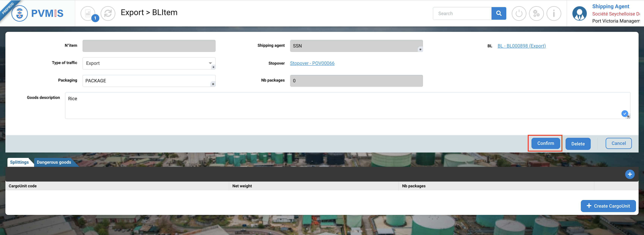Click the refresh arrows icon
The width and height of the screenshot is (644, 235).
click(108, 13)
